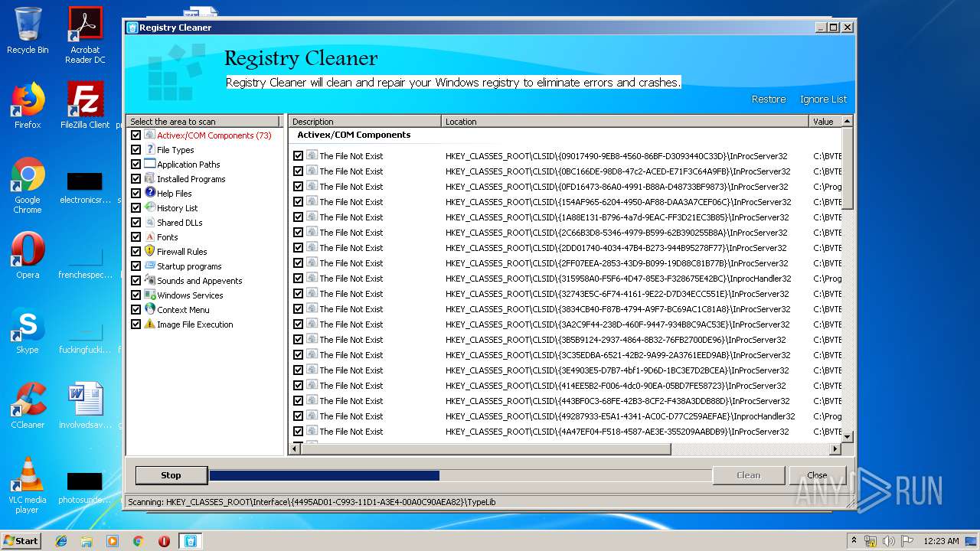This screenshot has height=551, width=980.
Task: Click the taskbar clock showing 12:23 AM
Action: coord(941,541)
